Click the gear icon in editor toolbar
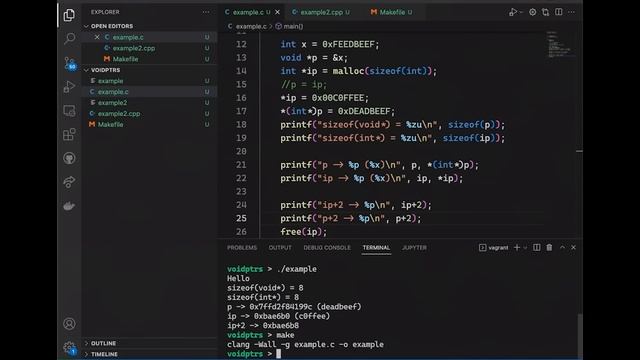The height and width of the screenshot is (360, 640). 533,12
